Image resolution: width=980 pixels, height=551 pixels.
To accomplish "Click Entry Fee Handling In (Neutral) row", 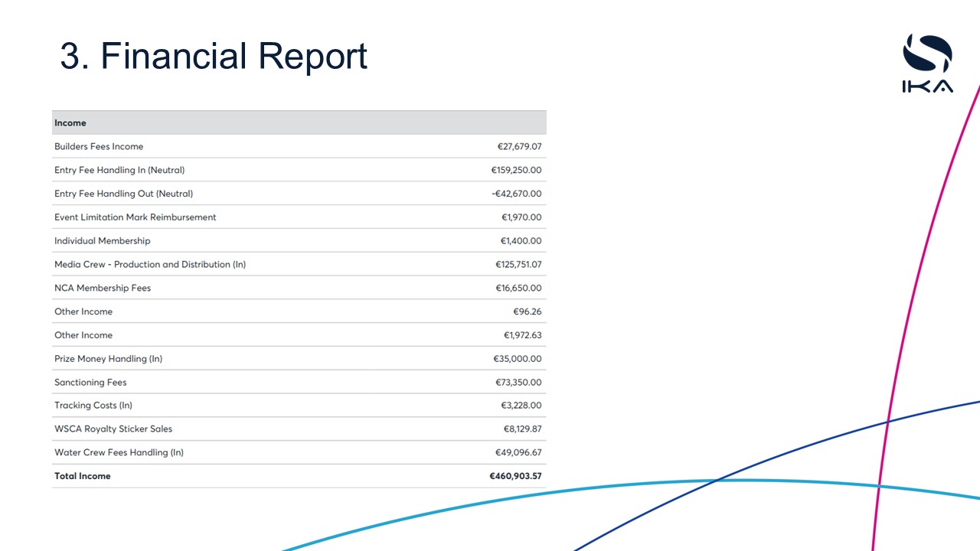I will tap(119, 170).
